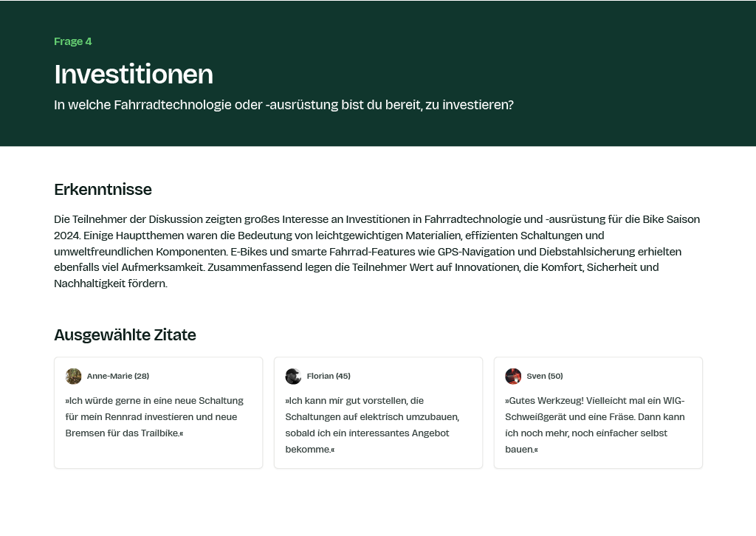
Task: Click the dark green header banner
Action: point(378,73)
